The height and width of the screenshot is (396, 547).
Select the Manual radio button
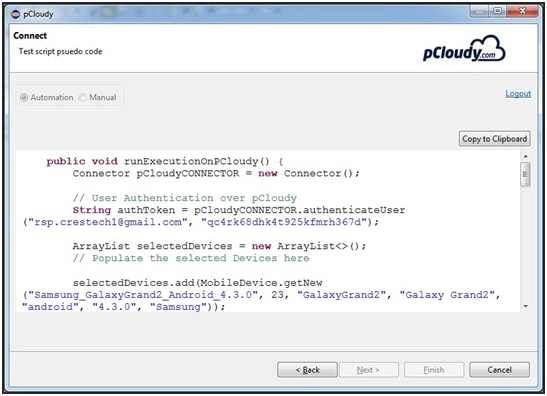83,97
